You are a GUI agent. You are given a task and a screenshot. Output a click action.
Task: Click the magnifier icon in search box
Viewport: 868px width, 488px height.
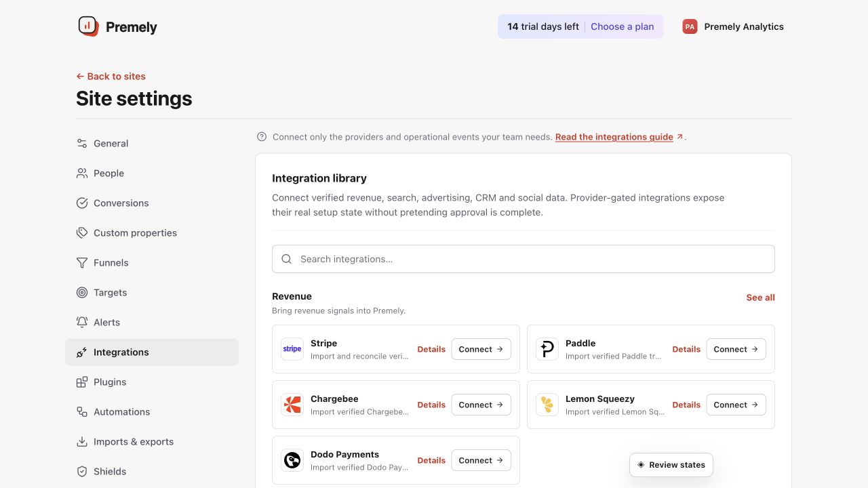[x=287, y=259]
